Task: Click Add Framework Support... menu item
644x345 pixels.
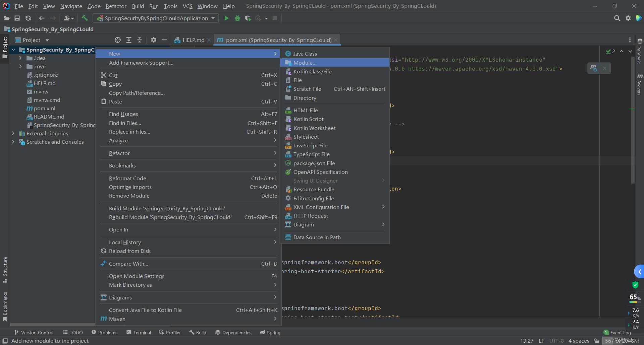Action: click(x=188, y=63)
